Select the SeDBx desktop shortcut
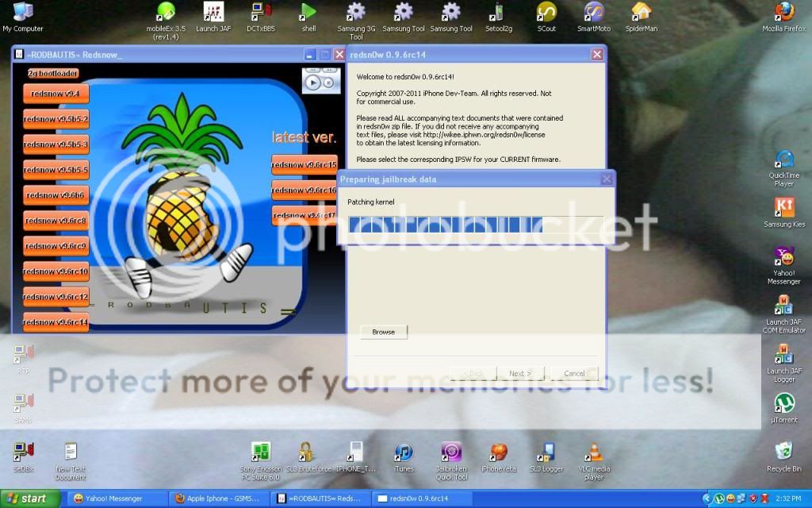The width and height of the screenshot is (812, 508). coord(23,457)
